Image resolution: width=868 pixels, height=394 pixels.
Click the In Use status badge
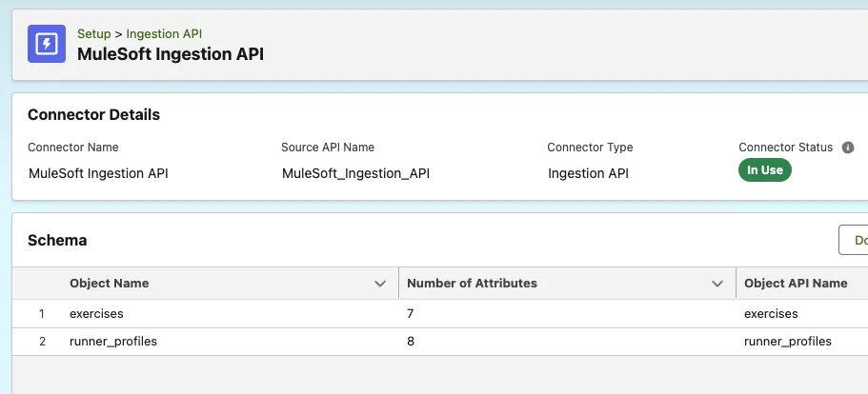click(765, 170)
